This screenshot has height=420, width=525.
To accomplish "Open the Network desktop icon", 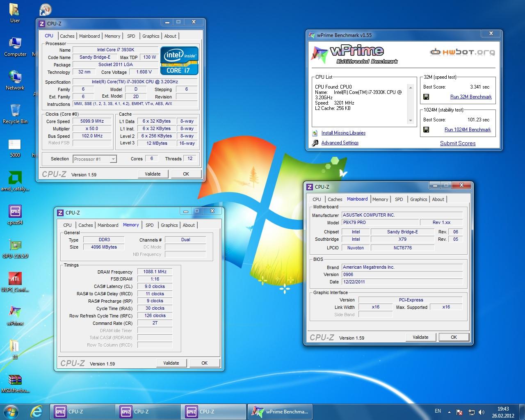I will [15, 80].
